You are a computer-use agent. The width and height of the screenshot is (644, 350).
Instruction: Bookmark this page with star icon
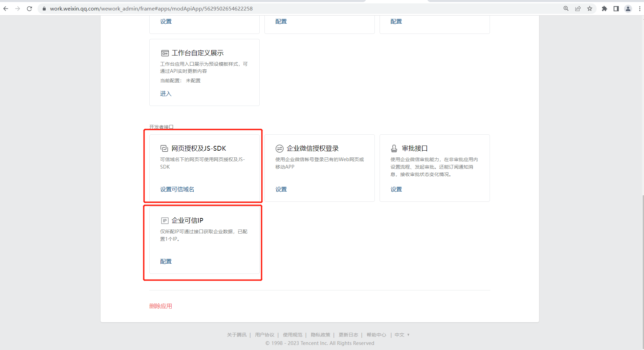[589, 9]
